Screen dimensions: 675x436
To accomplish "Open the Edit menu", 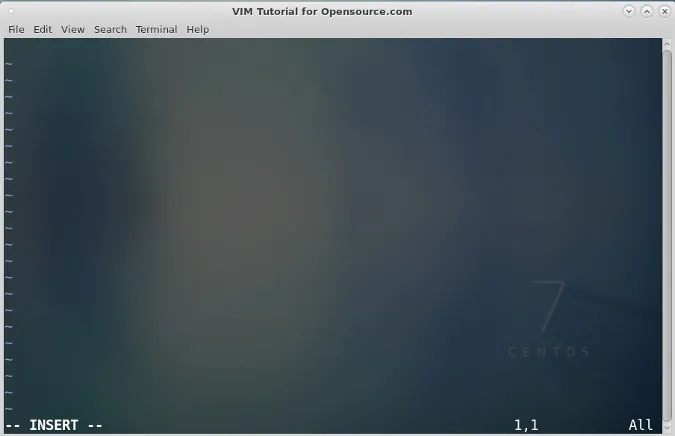I will [42, 29].
